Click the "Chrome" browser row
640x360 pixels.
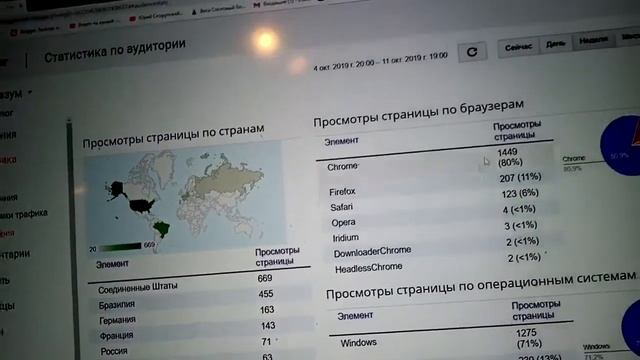click(x=437, y=162)
